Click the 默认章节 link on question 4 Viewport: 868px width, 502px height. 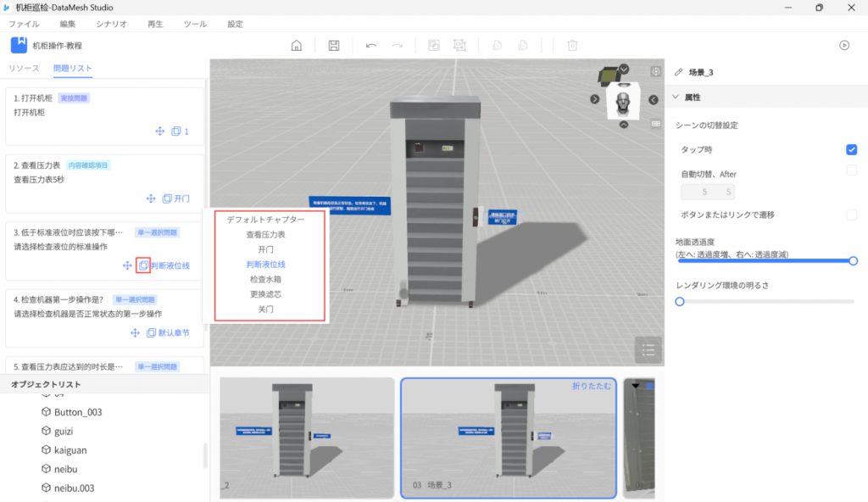[174, 333]
